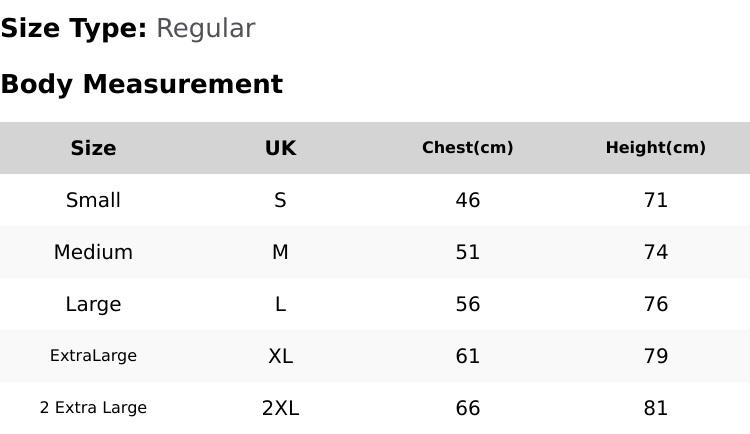The width and height of the screenshot is (750, 434).
Task: Click chest value 46 for Small
Action: tap(468, 200)
